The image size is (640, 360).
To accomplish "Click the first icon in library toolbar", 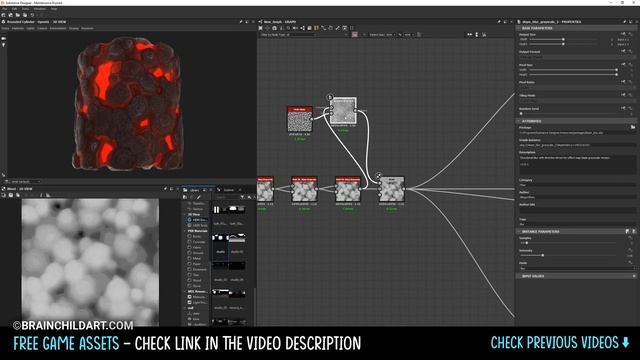I will tap(185, 197).
